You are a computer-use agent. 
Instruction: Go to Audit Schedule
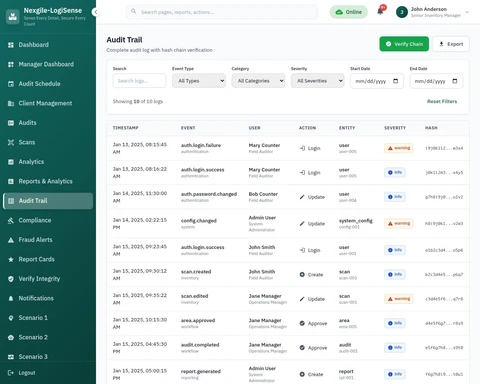pos(48,84)
